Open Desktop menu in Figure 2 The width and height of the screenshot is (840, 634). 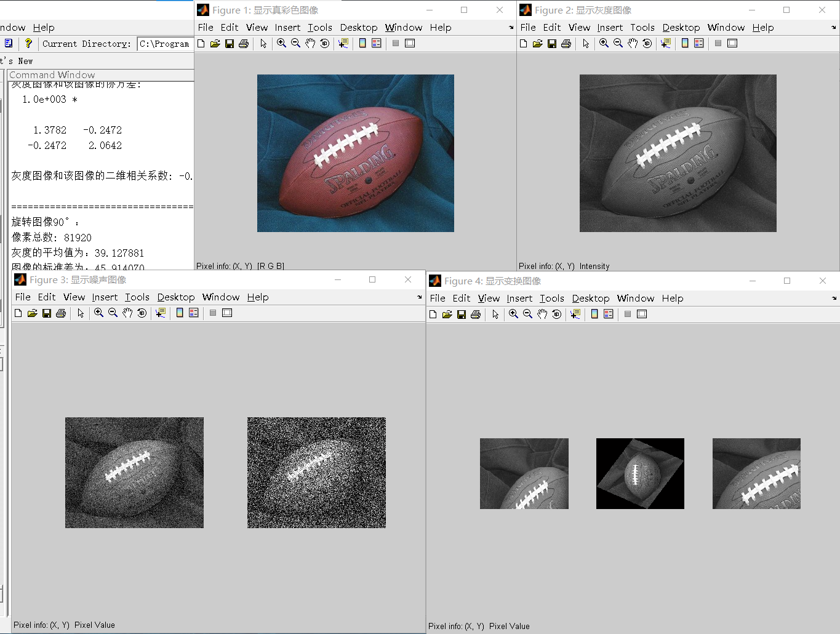pyautogui.click(x=681, y=28)
